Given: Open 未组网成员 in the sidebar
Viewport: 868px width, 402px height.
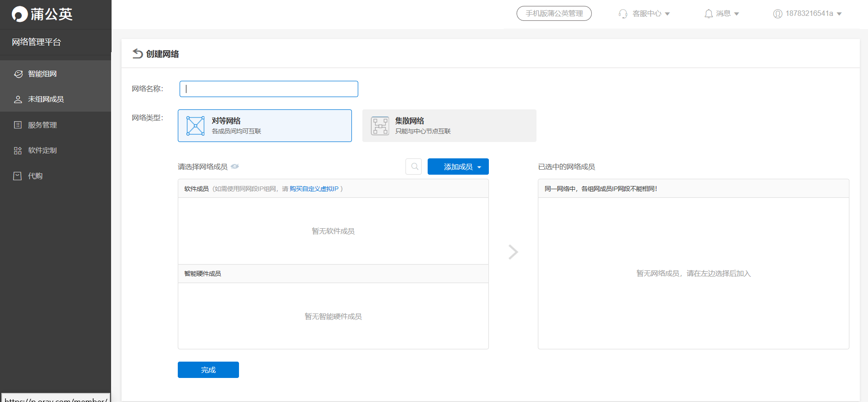Looking at the screenshot, I should tap(55, 99).
